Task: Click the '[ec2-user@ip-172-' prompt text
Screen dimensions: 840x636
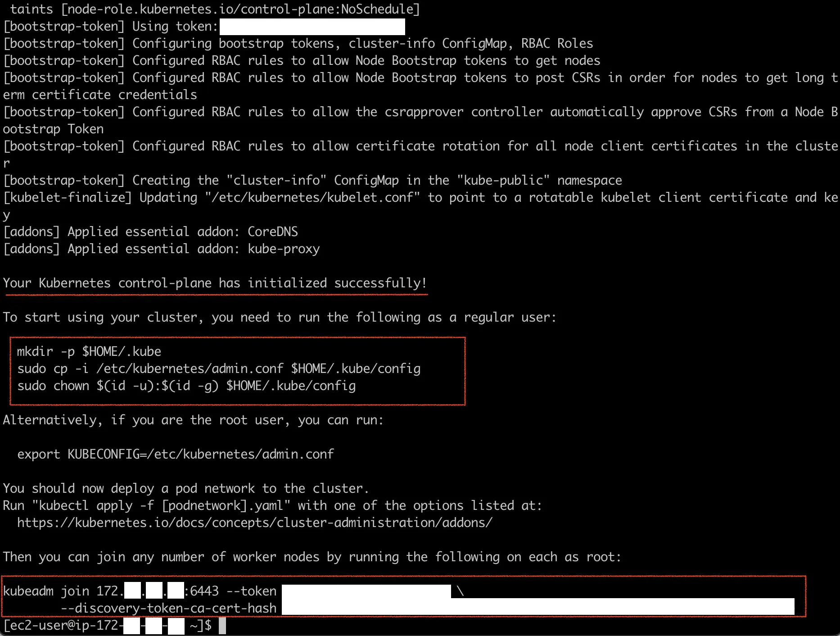Action: tap(63, 625)
